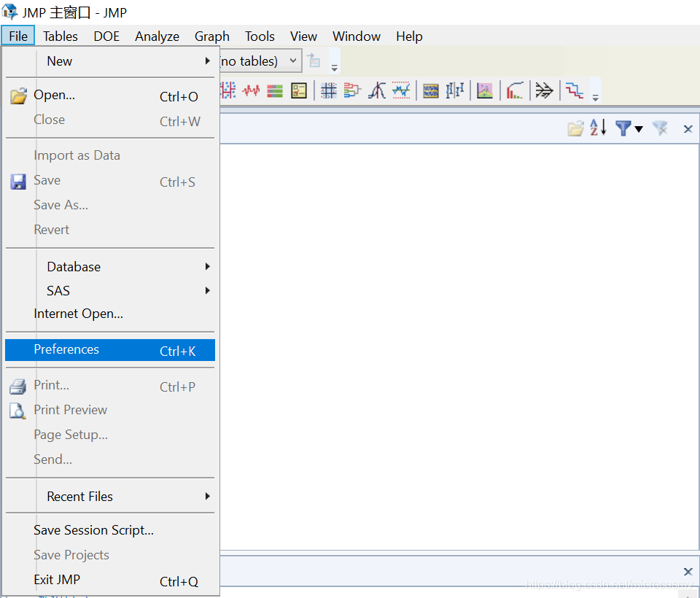Close the upper panel with its X
Image resolution: width=700 pixels, height=598 pixels.
(688, 129)
